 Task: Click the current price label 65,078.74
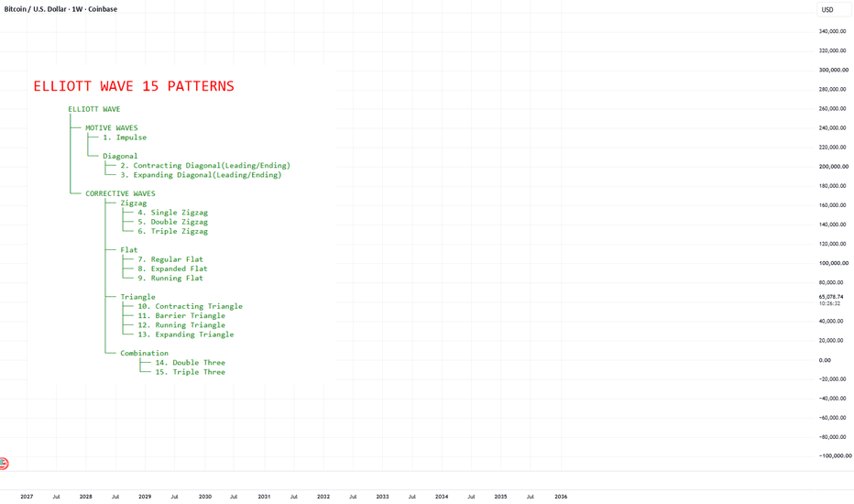coord(831,297)
